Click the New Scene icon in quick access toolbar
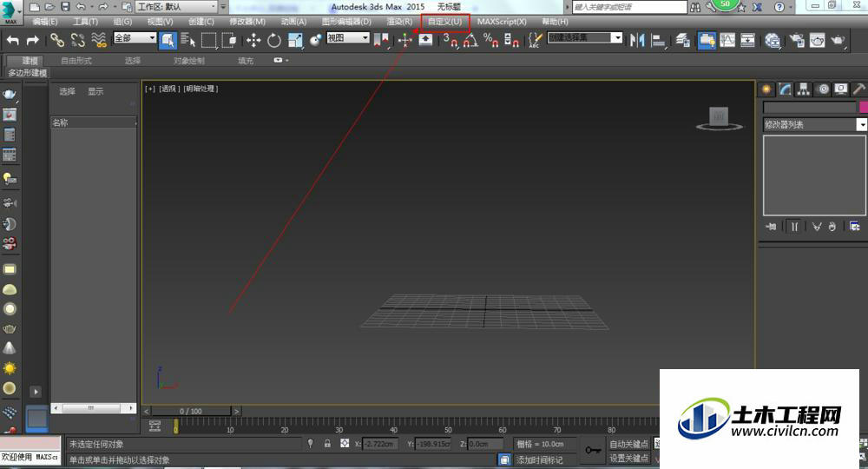Image resolution: width=868 pixels, height=469 pixels. pos(35,7)
